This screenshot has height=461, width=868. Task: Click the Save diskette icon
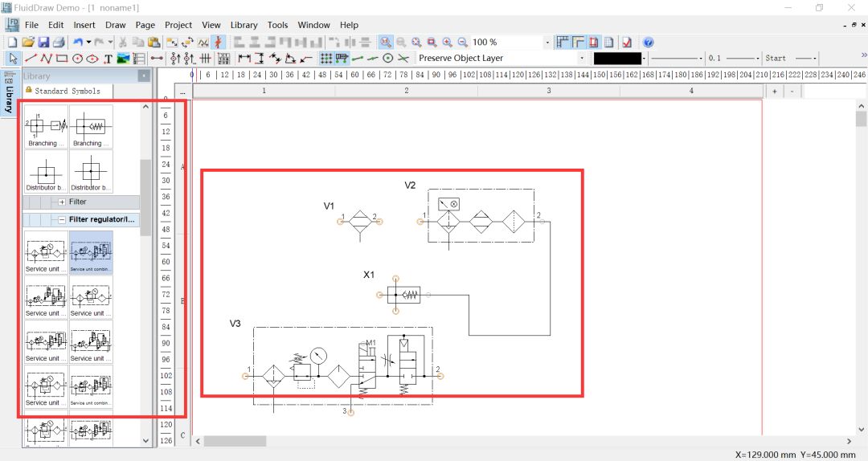[43, 42]
